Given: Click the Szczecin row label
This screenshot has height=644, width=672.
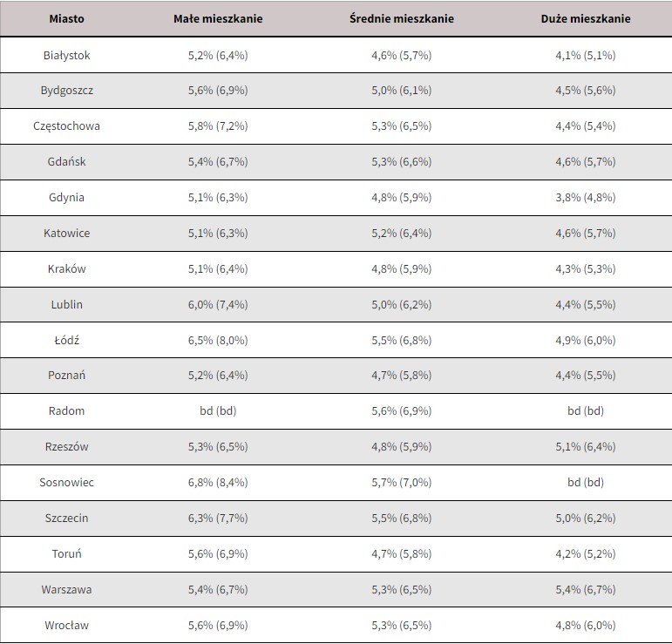Looking at the screenshot, I should point(67,519).
